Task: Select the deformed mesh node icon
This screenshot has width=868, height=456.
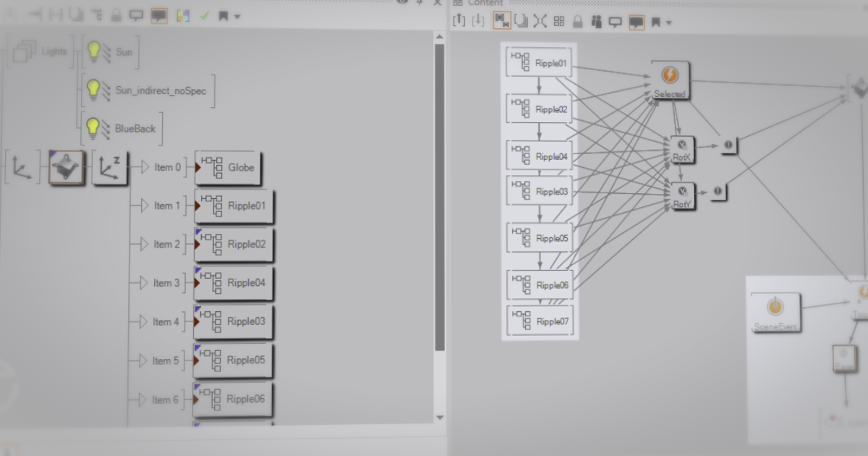Action: tap(66, 167)
